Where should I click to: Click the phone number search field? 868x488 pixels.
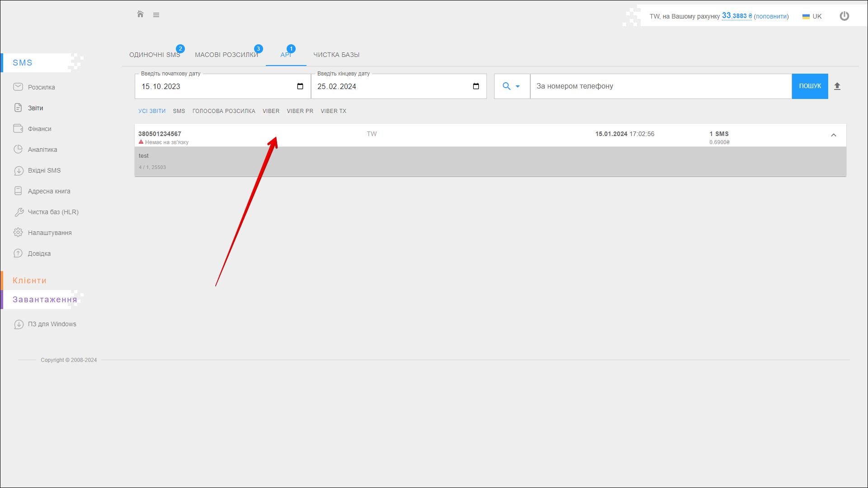[660, 86]
